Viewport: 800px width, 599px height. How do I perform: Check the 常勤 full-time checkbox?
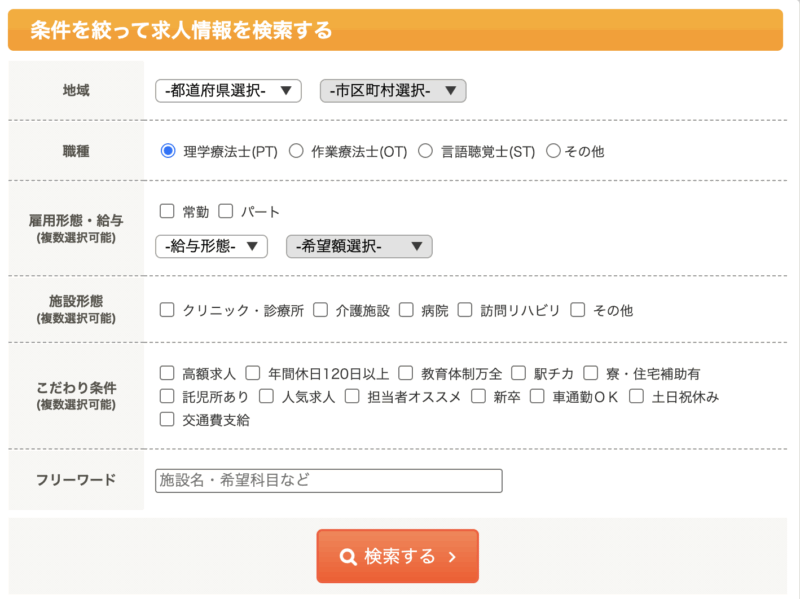tap(167, 211)
